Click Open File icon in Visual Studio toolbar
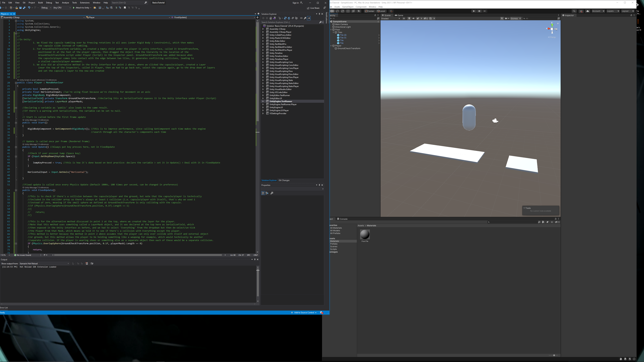Screen dimensions: 644x362 click(16, 8)
